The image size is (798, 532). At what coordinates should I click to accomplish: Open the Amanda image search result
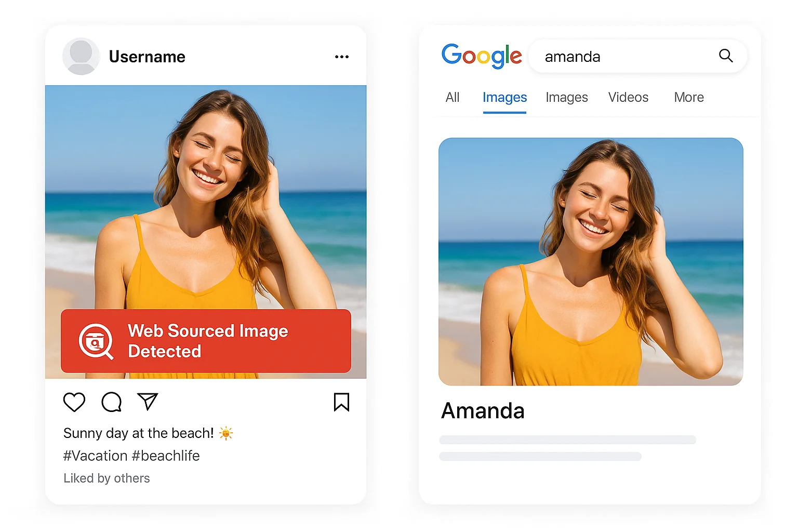[591, 261]
